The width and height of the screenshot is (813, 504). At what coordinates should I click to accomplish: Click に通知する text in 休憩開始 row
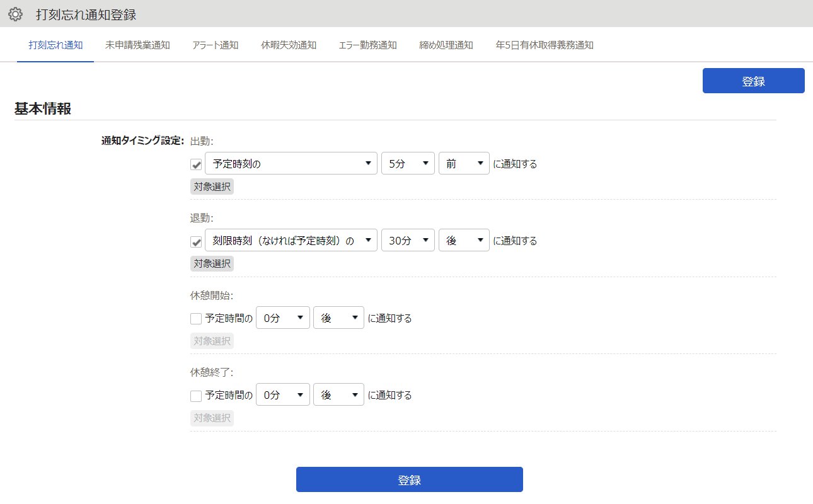[389, 318]
